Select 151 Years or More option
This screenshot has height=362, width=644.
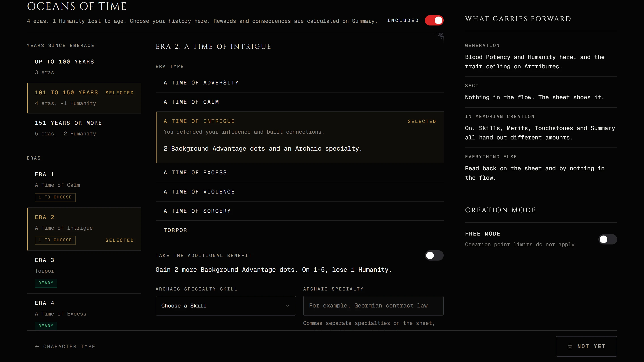84,128
